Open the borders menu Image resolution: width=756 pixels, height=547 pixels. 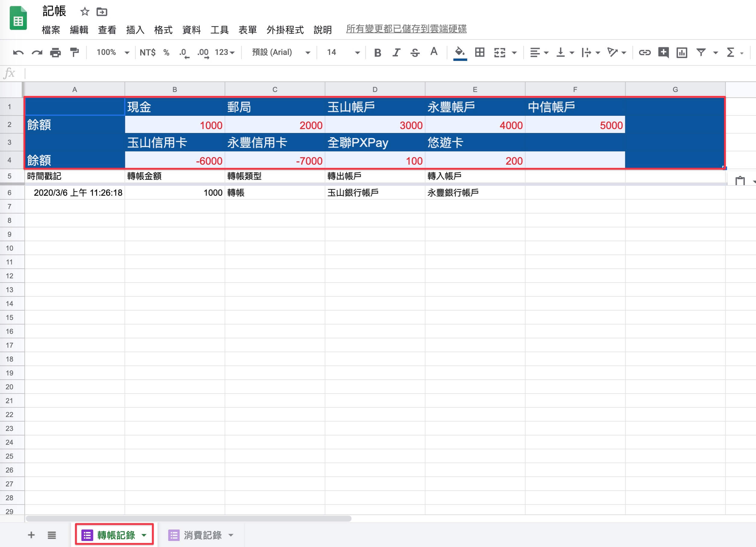(x=480, y=52)
